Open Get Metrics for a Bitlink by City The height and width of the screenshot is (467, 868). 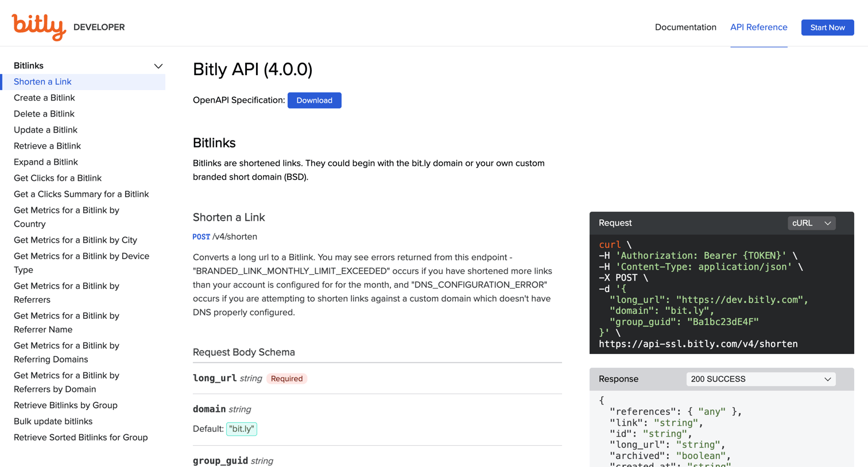75,240
